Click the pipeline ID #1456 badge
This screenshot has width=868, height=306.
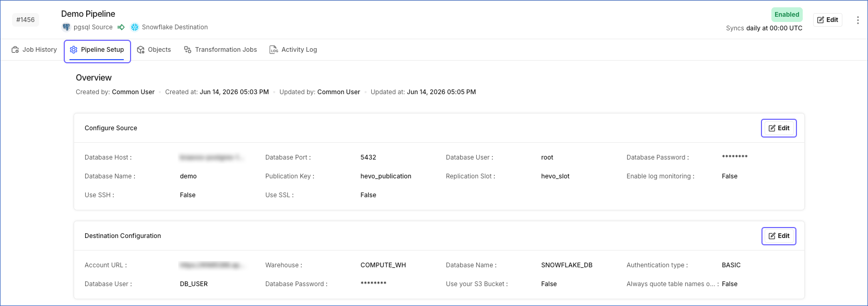point(26,20)
